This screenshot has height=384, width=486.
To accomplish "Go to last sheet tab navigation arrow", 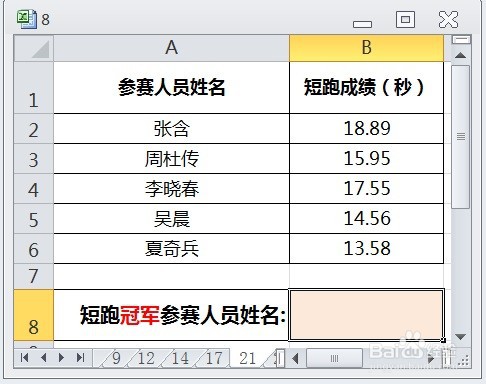I will click(x=80, y=358).
